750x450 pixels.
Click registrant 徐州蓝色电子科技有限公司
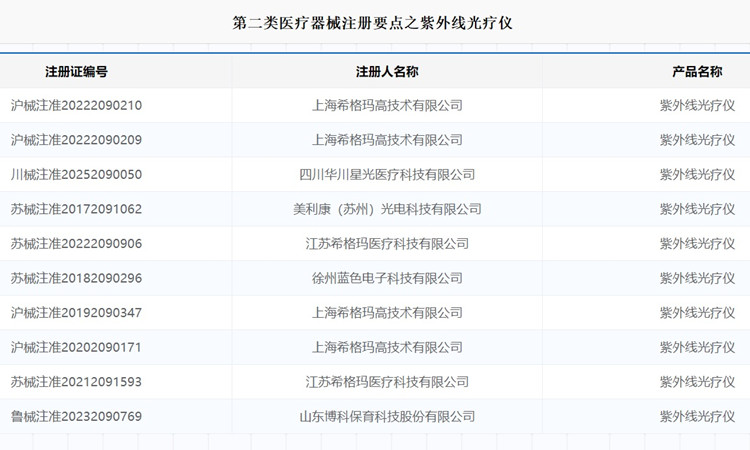click(387, 278)
